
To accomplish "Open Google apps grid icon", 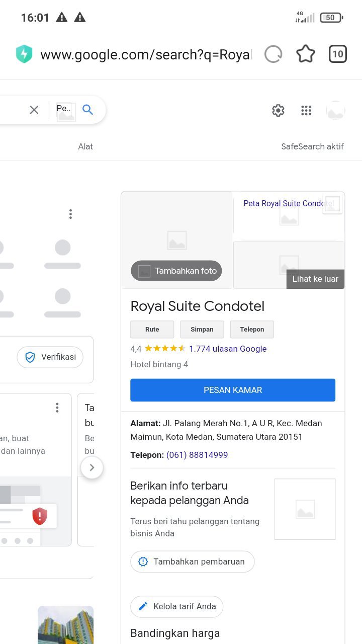I will click(x=306, y=111).
